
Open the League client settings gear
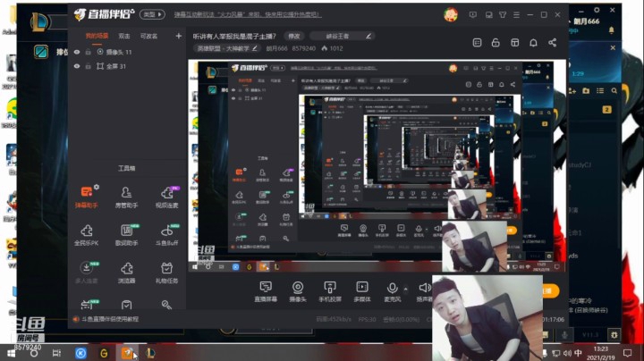(x=597, y=10)
